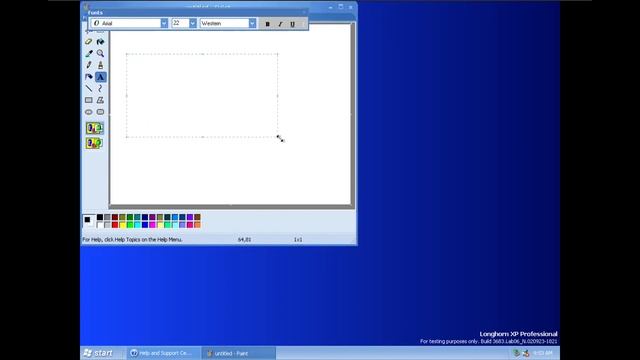Open the font size dropdown arrow
Screen dimensions: 640x360
coord(193,23)
